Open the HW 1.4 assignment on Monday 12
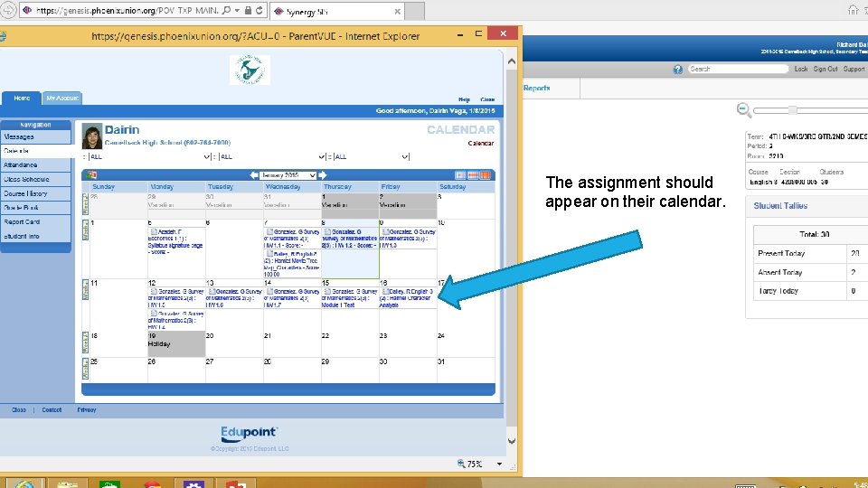The height and width of the screenshot is (488, 868). click(x=175, y=320)
